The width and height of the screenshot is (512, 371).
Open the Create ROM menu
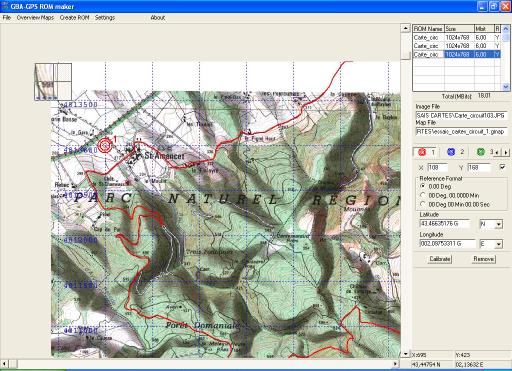(74, 18)
